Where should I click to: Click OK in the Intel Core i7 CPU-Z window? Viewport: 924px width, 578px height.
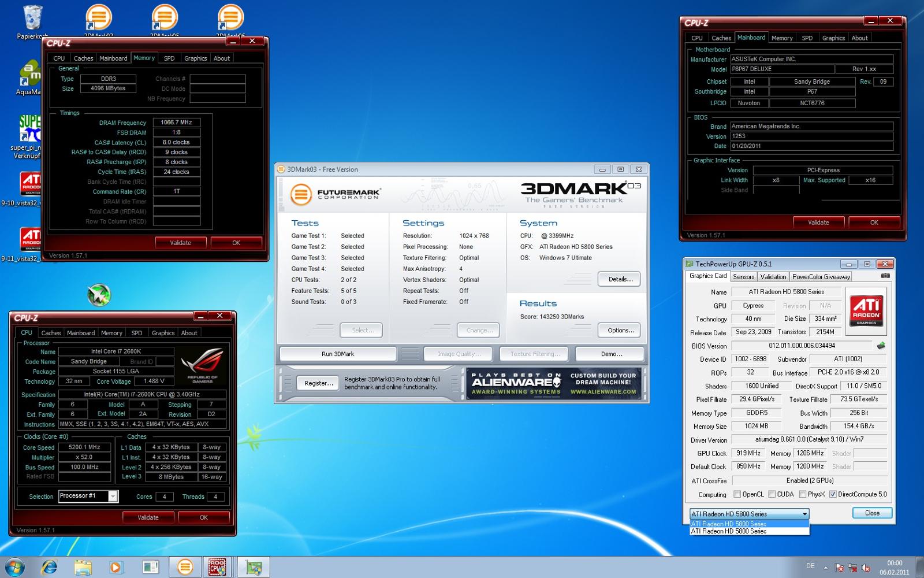point(203,517)
